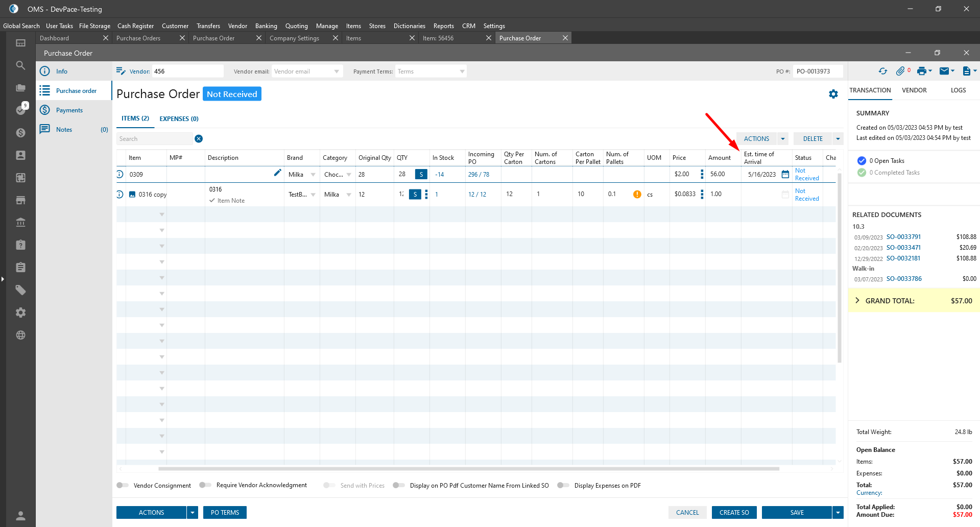Open the storefront icon in sidebar

point(20,200)
